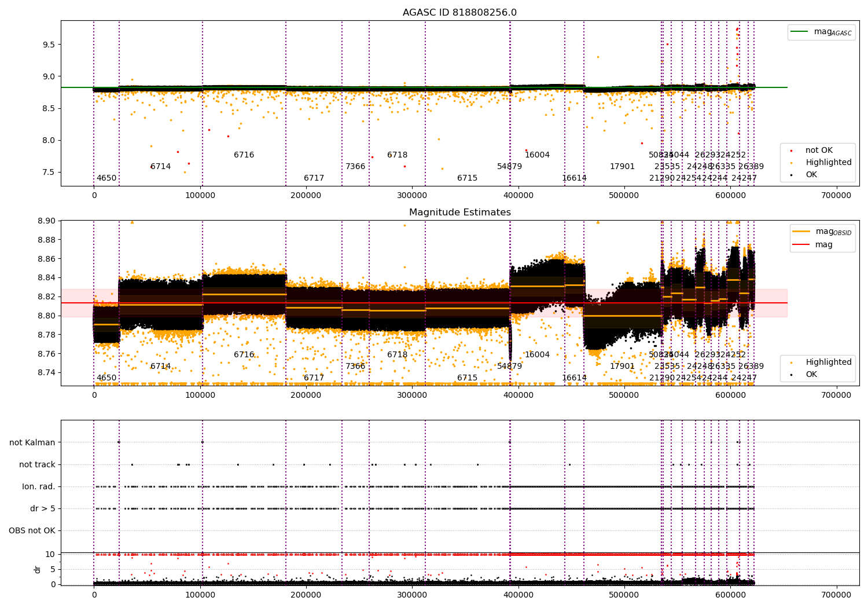Click the "not track" axis label

coord(37,464)
